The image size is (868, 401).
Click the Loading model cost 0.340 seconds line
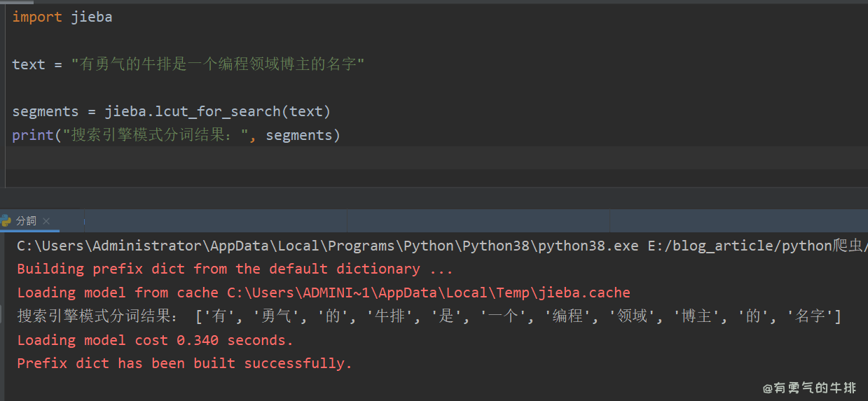pyautogui.click(x=155, y=340)
